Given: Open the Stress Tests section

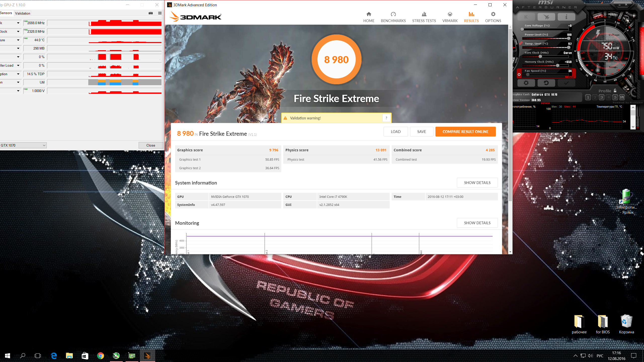Looking at the screenshot, I should 424,17.
